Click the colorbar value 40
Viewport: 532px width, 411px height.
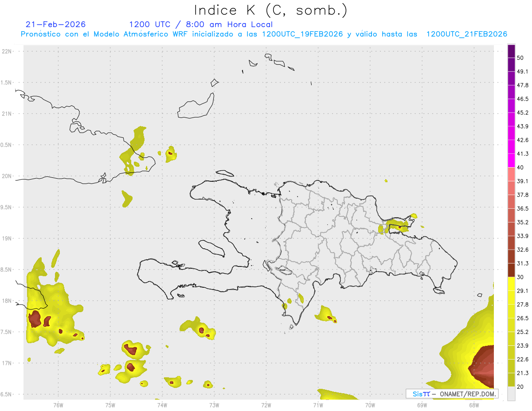(520, 168)
